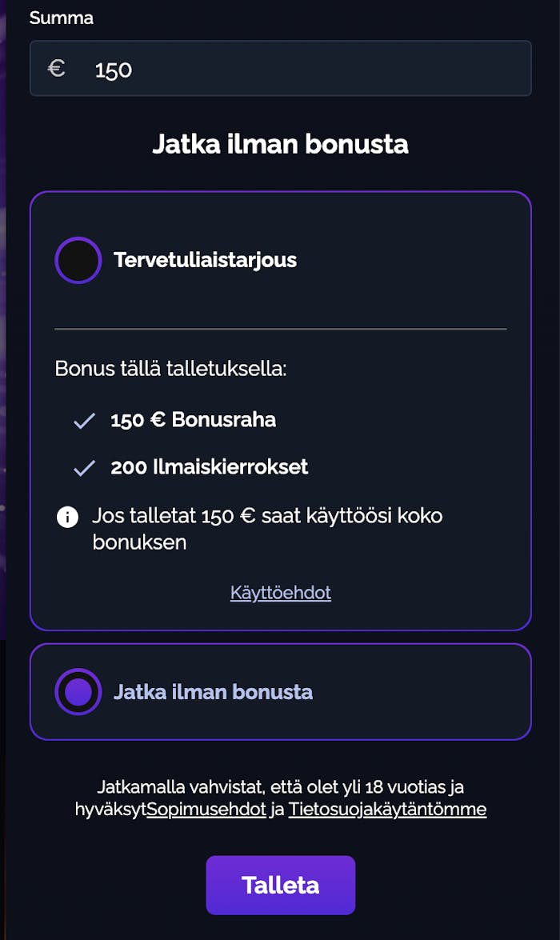
Task: Open the Sopimusehdot link
Action: (x=206, y=809)
